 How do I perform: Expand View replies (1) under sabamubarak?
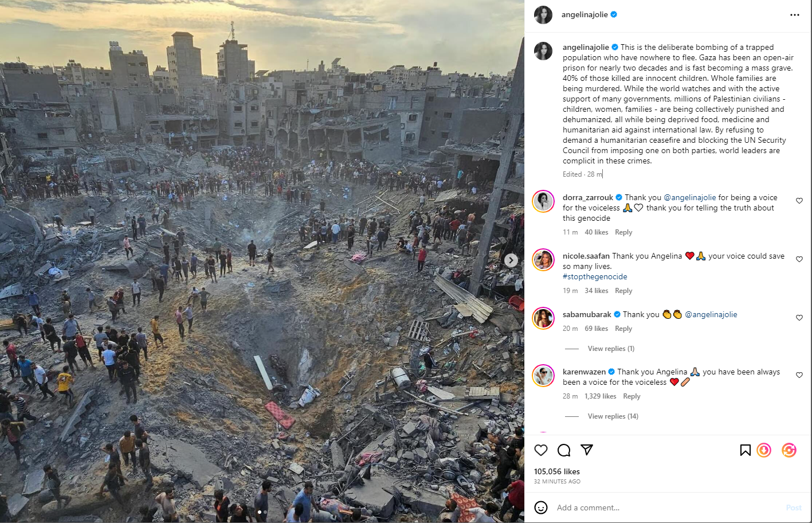pos(611,349)
